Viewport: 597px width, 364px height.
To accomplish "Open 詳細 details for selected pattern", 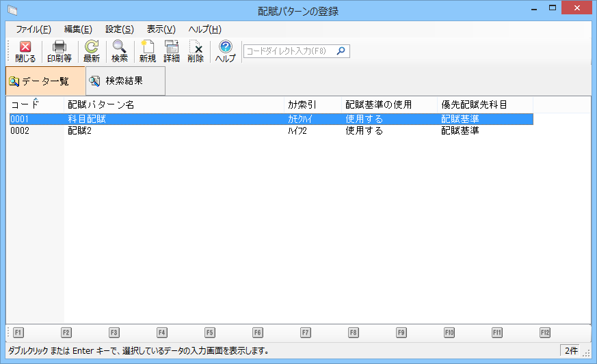I will (172, 51).
